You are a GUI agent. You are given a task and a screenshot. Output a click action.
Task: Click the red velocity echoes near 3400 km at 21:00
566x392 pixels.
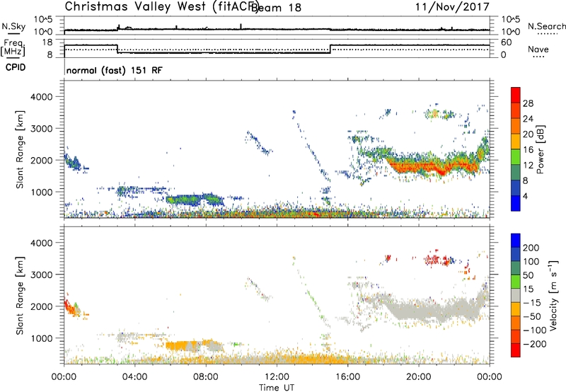[x=434, y=260]
